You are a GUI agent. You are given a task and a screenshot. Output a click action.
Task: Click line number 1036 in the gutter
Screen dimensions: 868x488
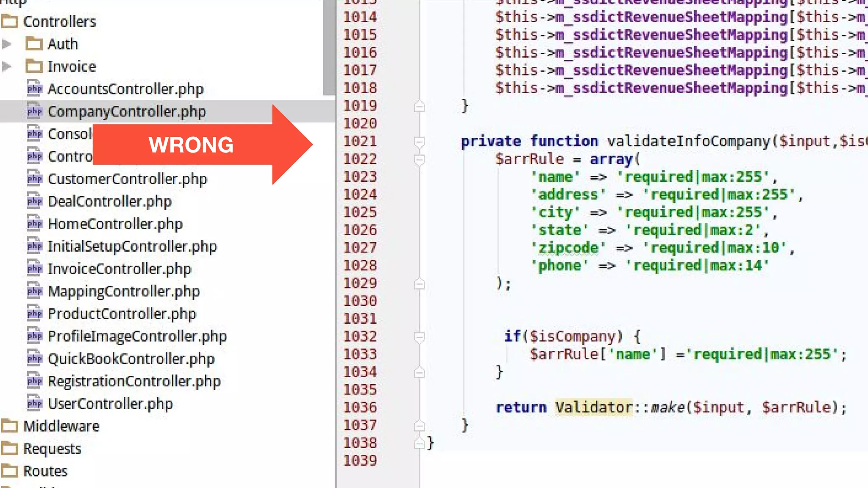click(360, 407)
